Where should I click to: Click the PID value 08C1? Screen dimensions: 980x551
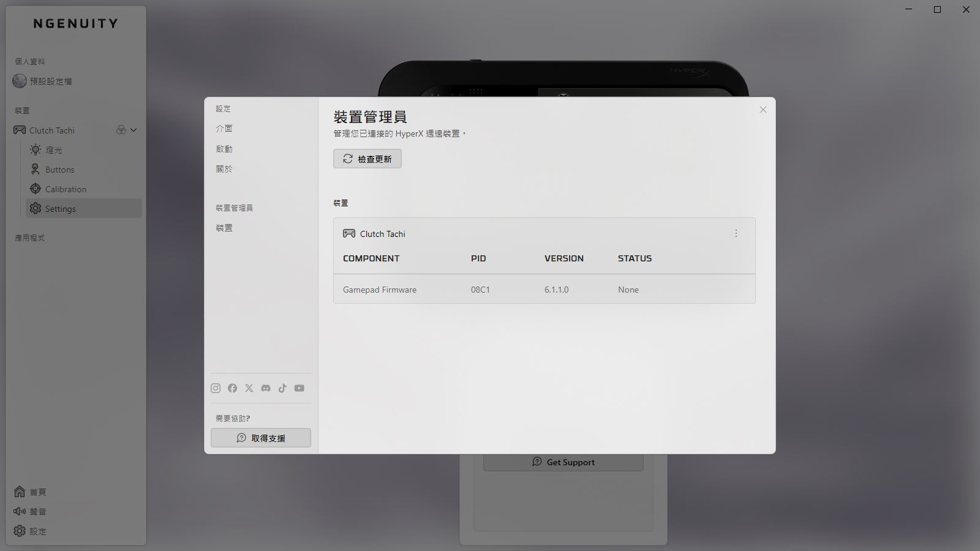point(480,290)
